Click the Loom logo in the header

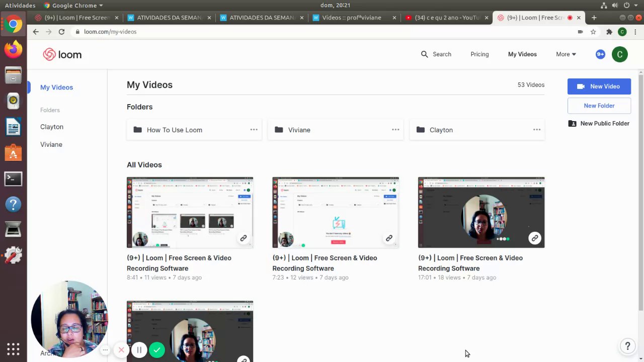[x=62, y=54]
